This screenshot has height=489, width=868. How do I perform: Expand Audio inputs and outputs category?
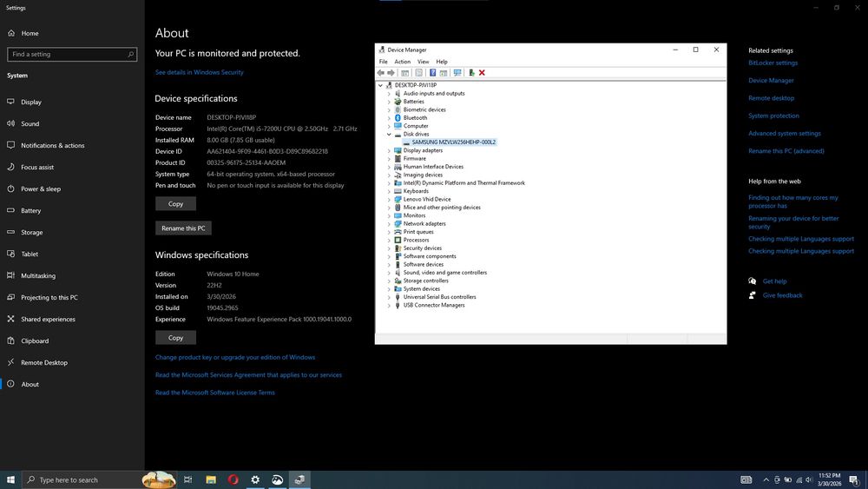point(389,94)
